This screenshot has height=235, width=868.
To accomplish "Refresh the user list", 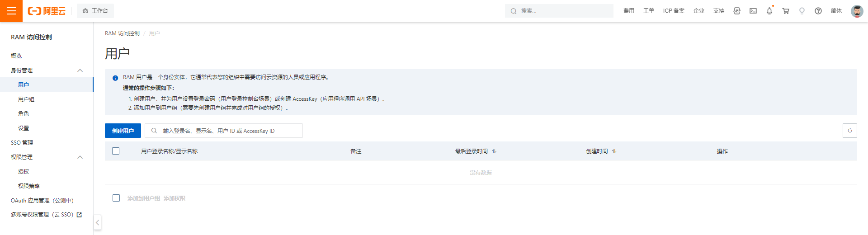I will 850,131.
